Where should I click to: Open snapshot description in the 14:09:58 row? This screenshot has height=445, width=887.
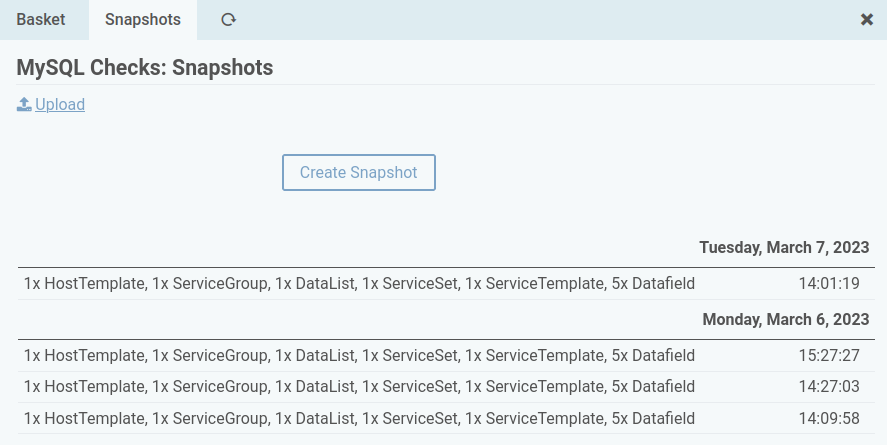(x=359, y=418)
